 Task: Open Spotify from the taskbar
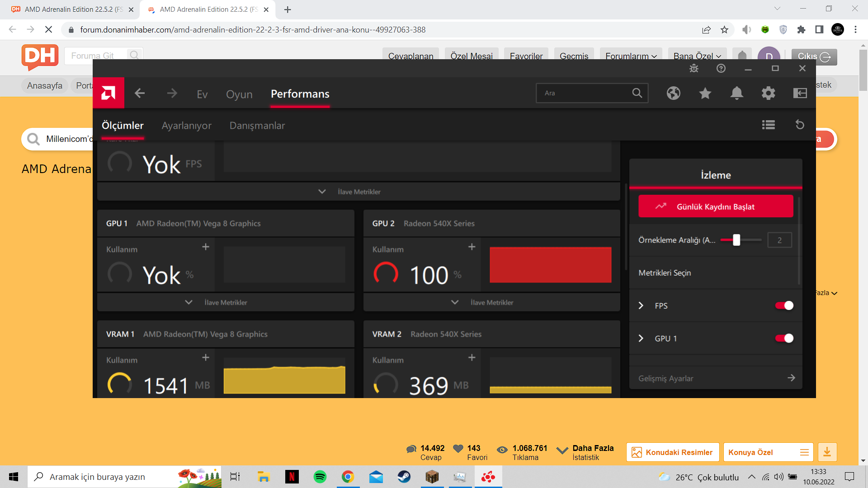(x=320, y=477)
